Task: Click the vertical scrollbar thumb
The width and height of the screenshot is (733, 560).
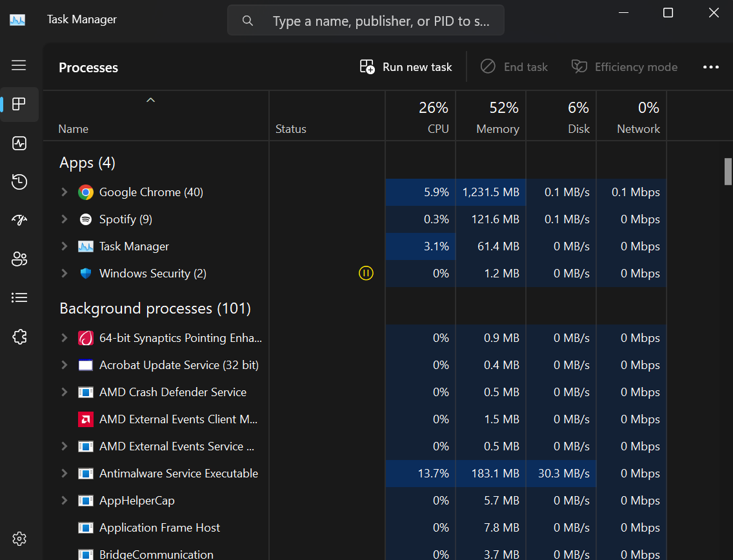Action: [728, 171]
